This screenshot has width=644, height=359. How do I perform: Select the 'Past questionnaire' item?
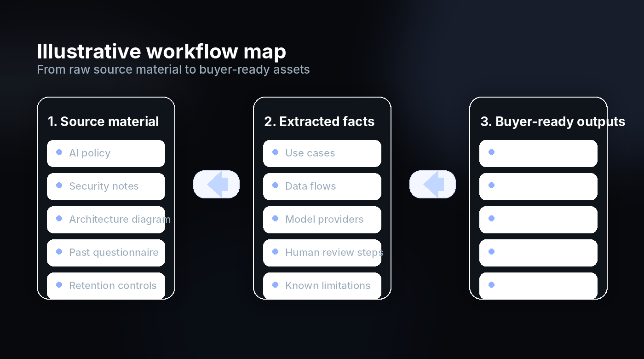click(106, 253)
